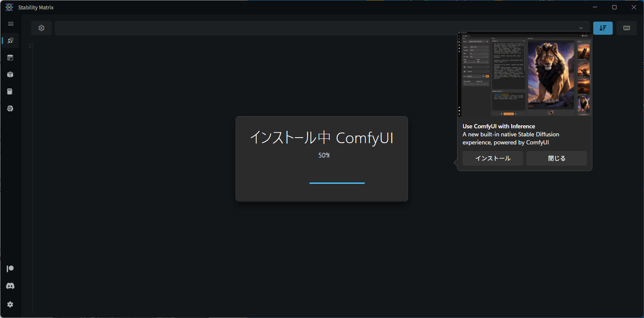
Task: Toggle auto-scroll to bottom of console
Action: click(603, 28)
